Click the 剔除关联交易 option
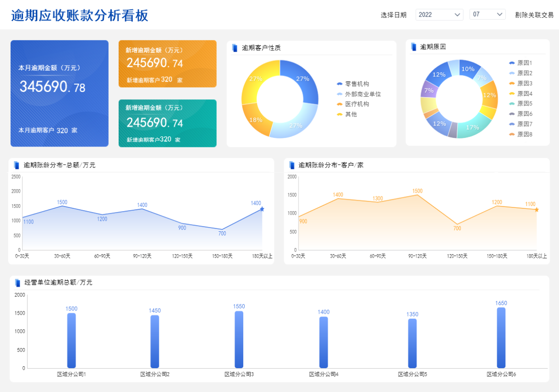Screen dimensions: 559x392 pyautogui.click(x=534, y=15)
